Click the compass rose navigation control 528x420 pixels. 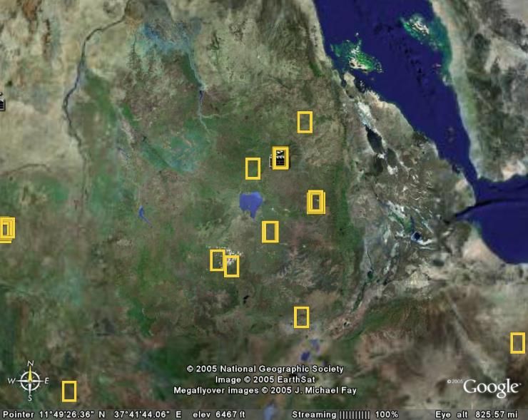30,381
